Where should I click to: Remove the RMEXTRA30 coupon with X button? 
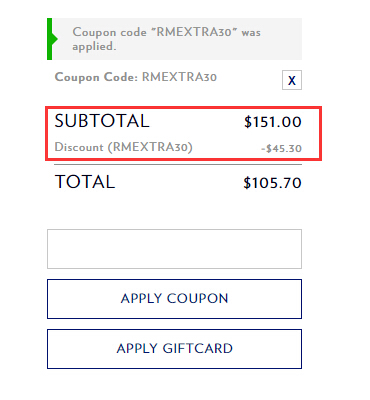(x=292, y=80)
